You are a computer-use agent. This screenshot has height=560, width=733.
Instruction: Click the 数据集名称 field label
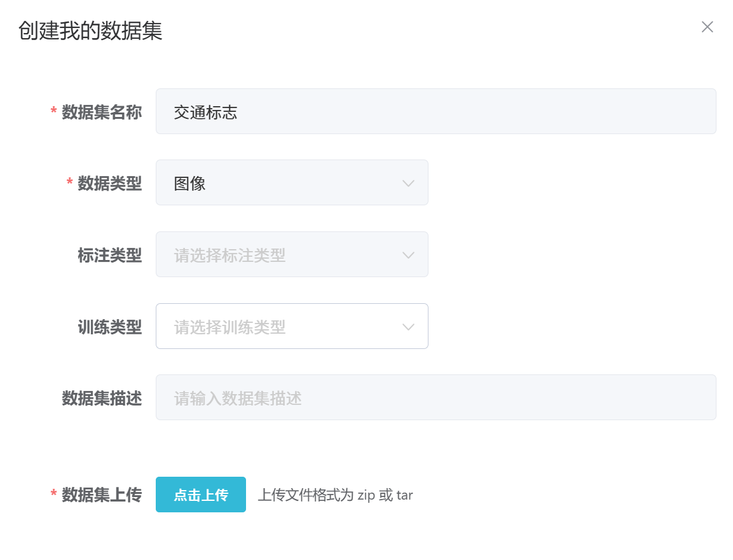(101, 113)
